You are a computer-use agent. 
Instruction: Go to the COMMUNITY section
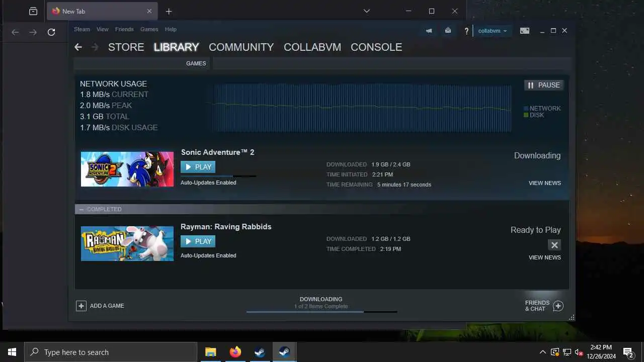[x=242, y=47]
